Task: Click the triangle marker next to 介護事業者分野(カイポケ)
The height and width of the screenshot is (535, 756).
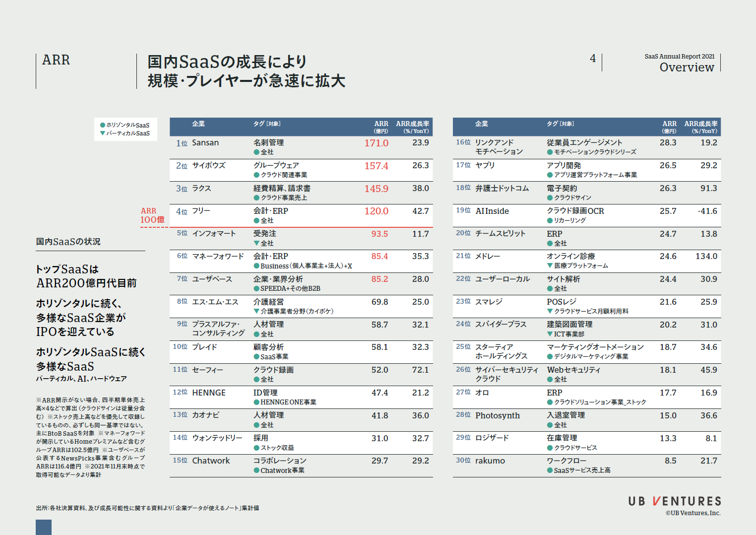Action: (256, 311)
